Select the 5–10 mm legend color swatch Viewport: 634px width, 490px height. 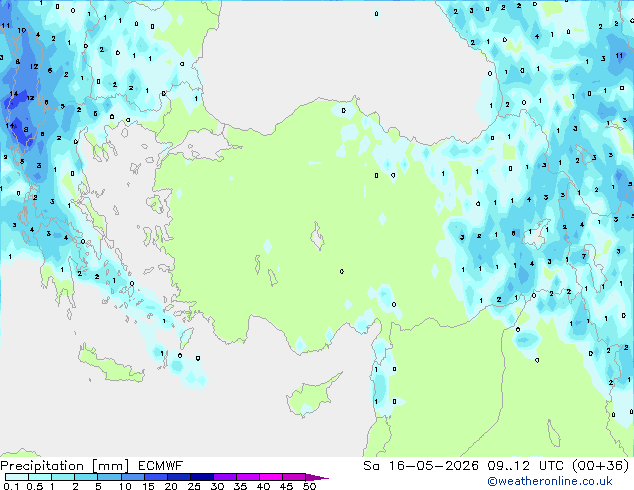109,477
